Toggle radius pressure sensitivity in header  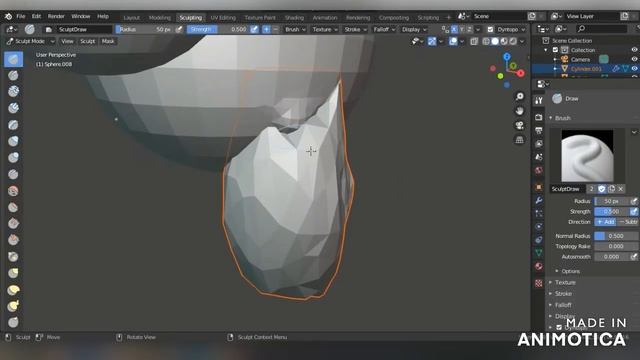[179, 29]
